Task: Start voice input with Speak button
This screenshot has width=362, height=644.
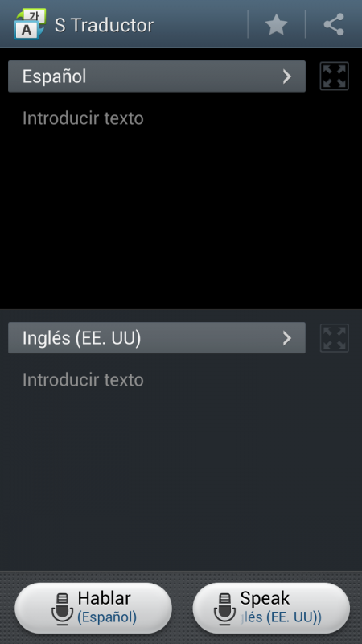Action: [x=271, y=608]
